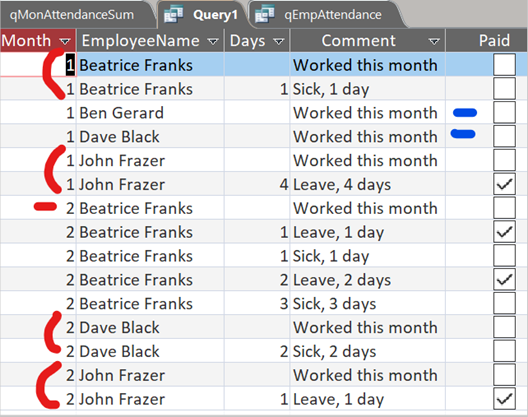This screenshot has width=528, height=417.
Task: Click the Query1 tab query icon
Action: pyautogui.click(x=173, y=14)
